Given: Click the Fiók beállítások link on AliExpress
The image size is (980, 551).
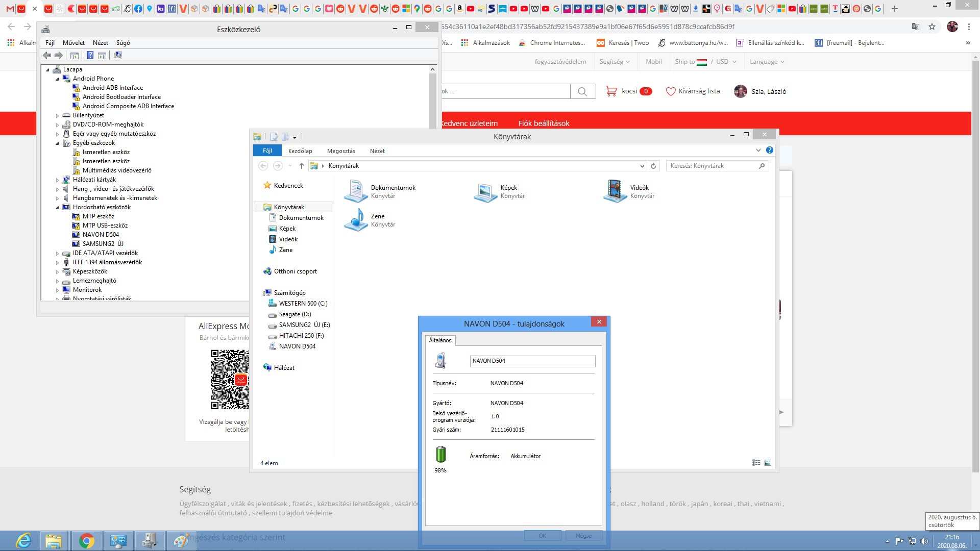Looking at the screenshot, I should point(544,123).
